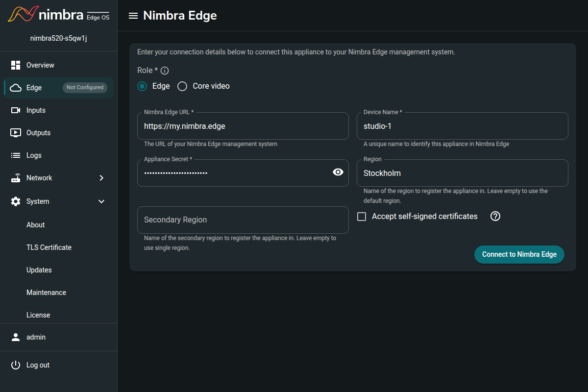The image size is (588, 392).
Task: Click the Nimbra Edge OS logo
Action: [x=58, y=14]
